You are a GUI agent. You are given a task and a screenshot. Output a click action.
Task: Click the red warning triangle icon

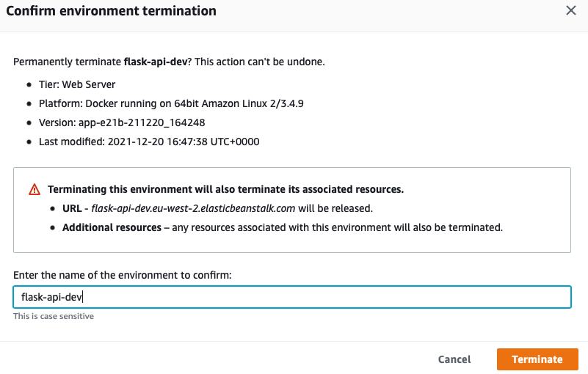click(35, 189)
